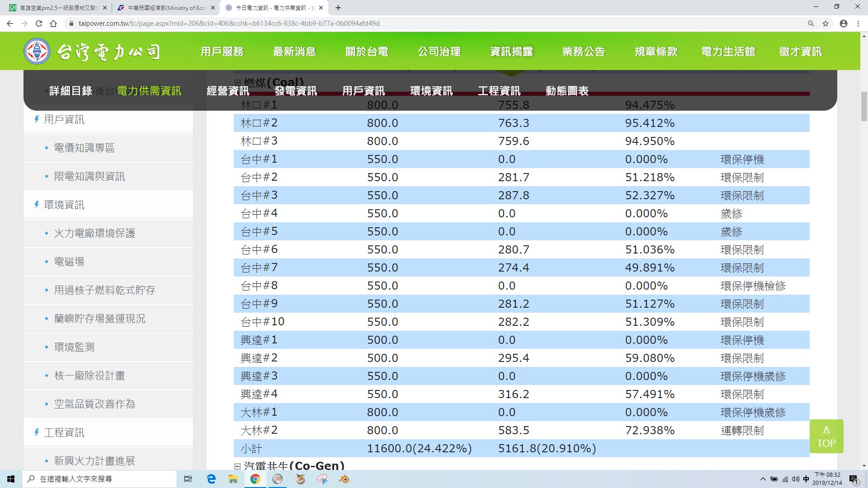Open File Explorer from taskbar
868x488 pixels.
(x=233, y=479)
